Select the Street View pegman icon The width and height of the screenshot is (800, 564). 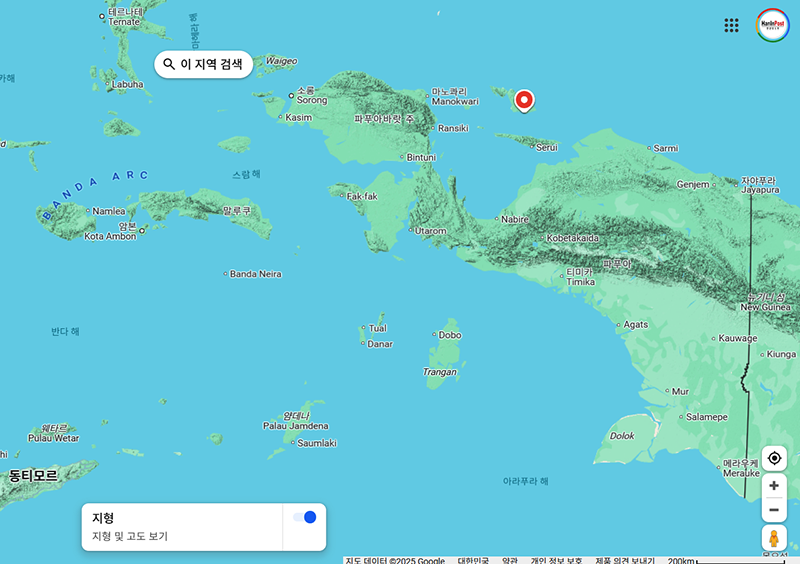[x=773, y=538]
